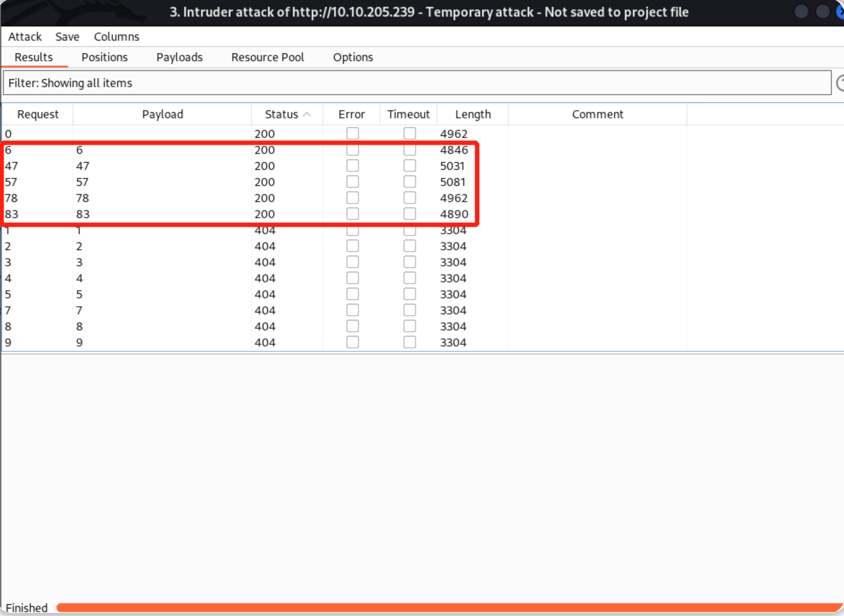Toggle Error checkbox for request 78
Screen dimensions: 844x616
pos(353,197)
